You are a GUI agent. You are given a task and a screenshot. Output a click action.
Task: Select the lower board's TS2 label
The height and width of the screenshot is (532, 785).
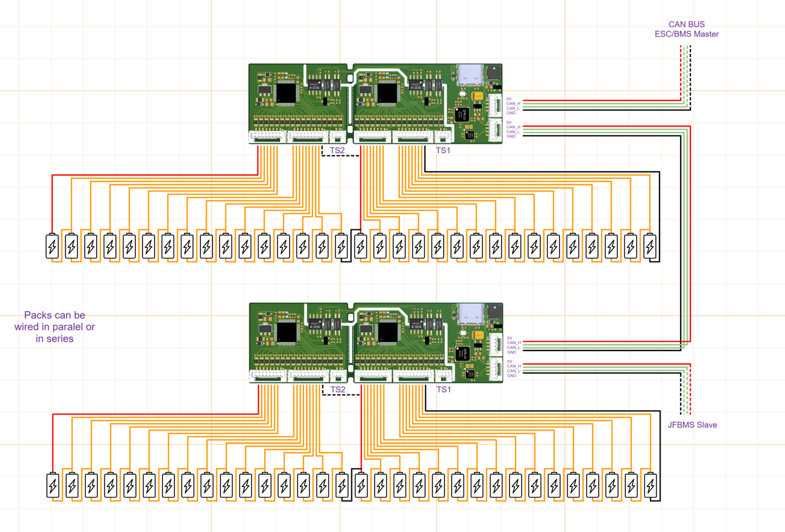pos(337,390)
